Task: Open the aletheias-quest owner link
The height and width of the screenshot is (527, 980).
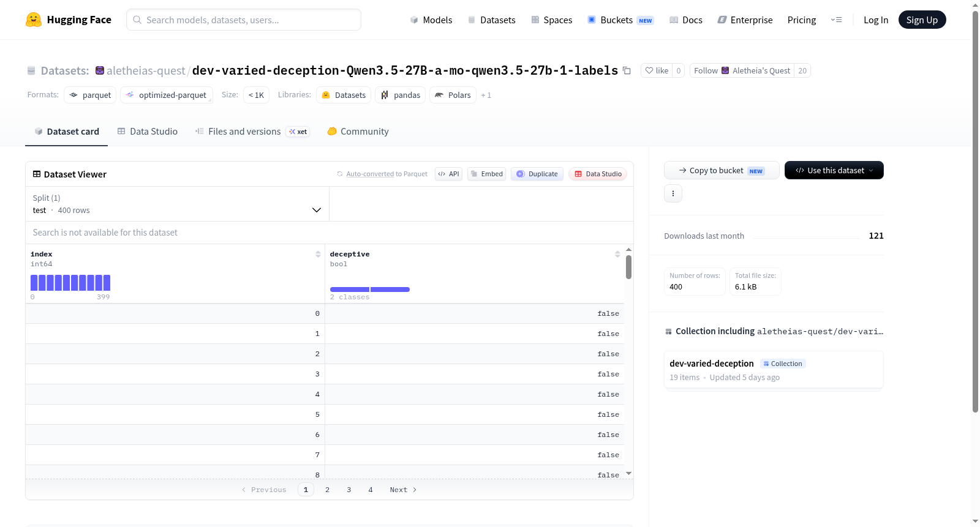Action: (x=146, y=70)
